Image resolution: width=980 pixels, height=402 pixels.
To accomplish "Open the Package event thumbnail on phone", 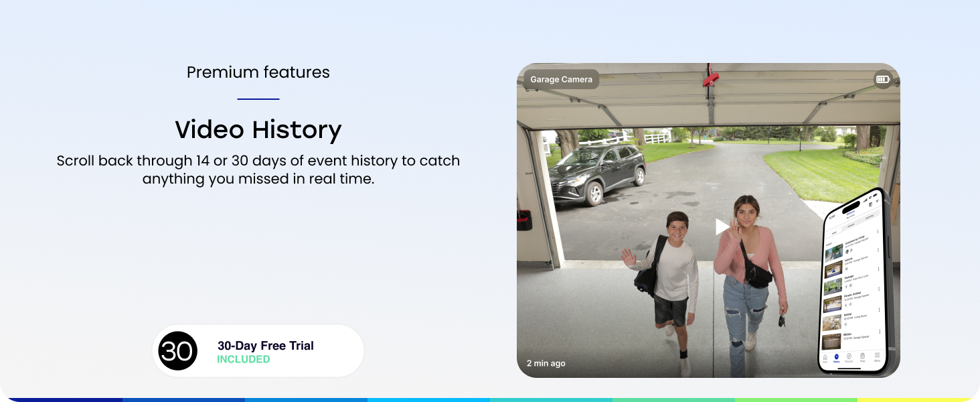I will click(833, 287).
